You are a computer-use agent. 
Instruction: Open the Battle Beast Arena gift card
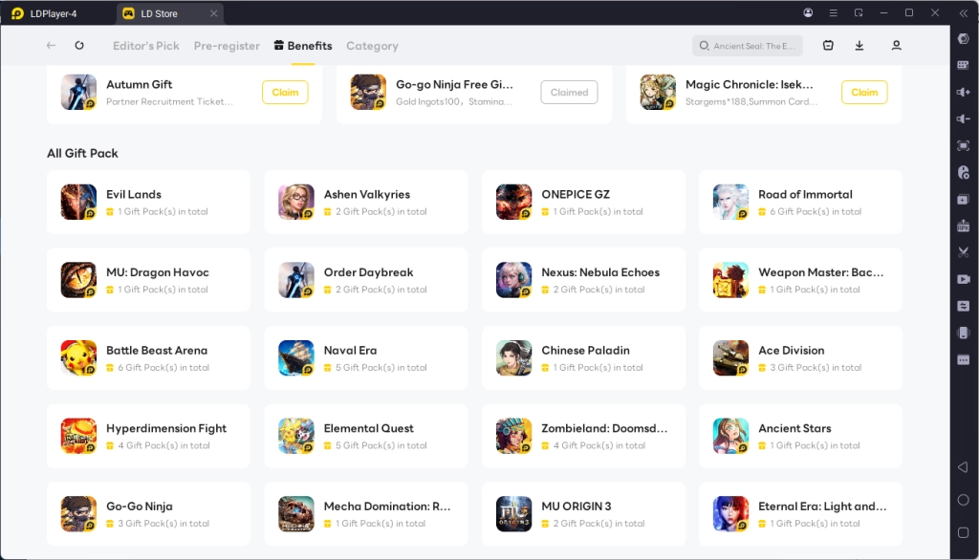[148, 357]
